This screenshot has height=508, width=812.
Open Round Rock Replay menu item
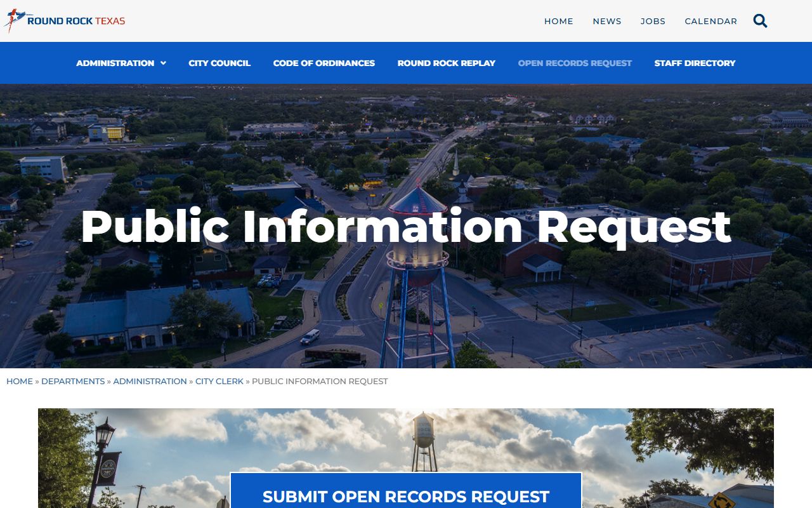click(x=446, y=63)
